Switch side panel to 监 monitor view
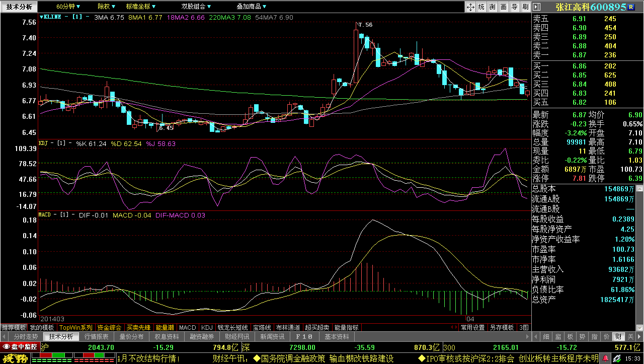This screenshot has width=644, height=364. click(558, 337)
